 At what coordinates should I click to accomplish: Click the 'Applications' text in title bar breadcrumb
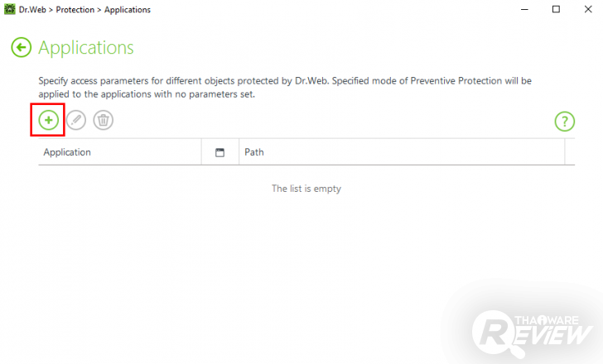127,9
